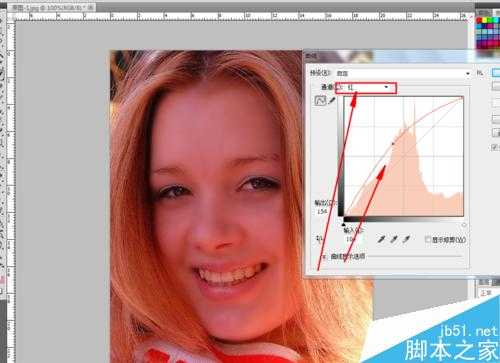Click the on-image adjustment hand tool
The height and width of the screenshot is (363, 500).
[319, 238]
